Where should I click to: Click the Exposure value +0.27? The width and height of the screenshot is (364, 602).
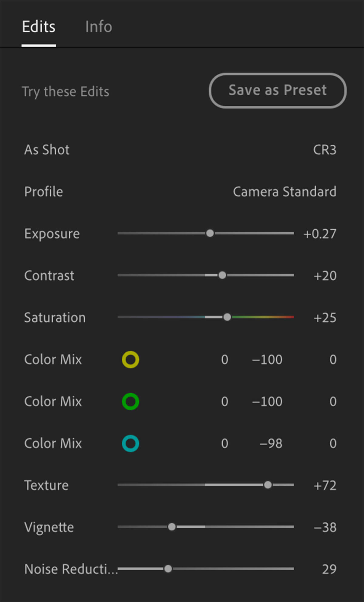(320, 234)
